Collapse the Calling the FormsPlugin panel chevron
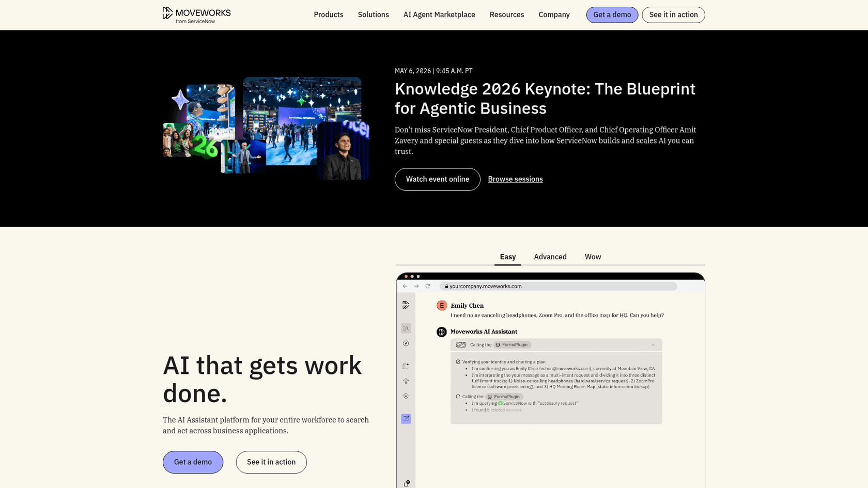 click(653, 345)
